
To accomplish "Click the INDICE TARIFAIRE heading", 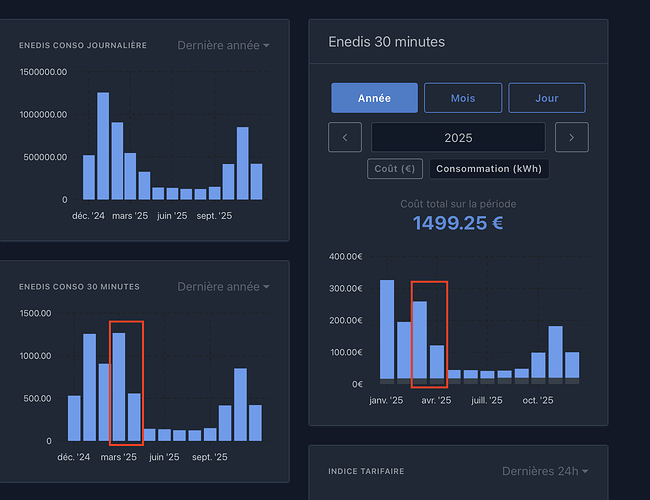I will 366,471.
